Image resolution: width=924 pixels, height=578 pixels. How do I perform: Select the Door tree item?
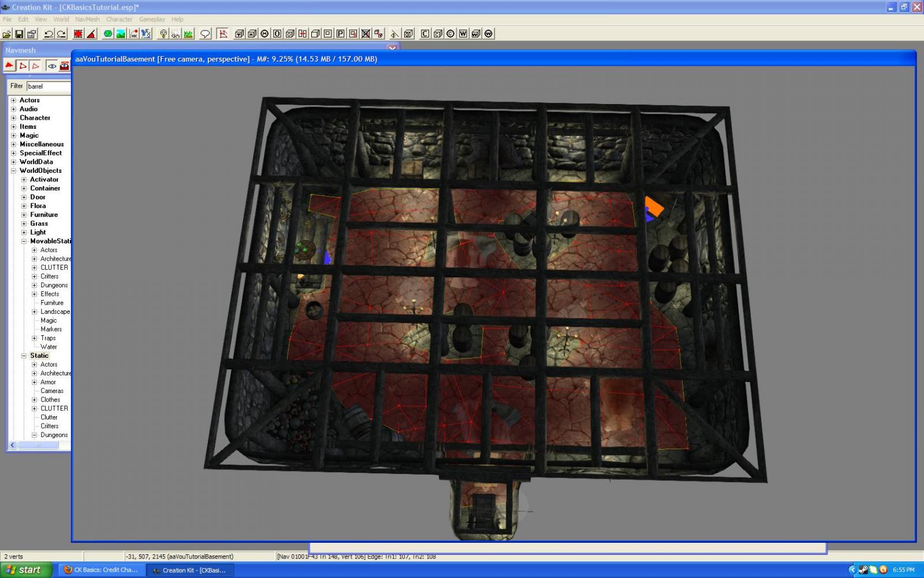pos(38,197)
